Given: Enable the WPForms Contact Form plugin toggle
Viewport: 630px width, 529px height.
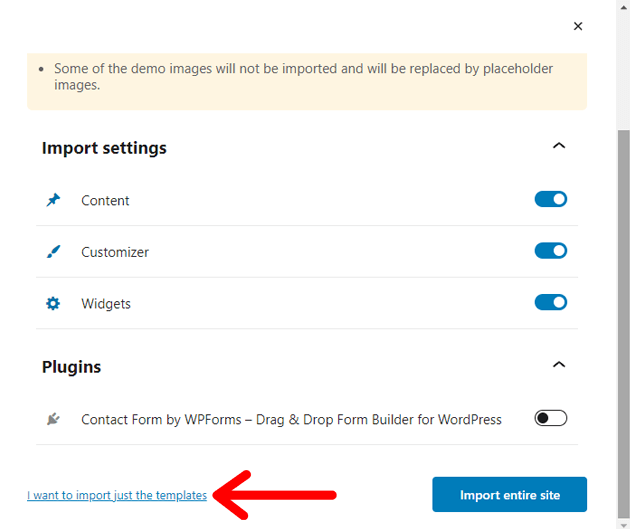Looking at the screenshot, I should pos(551,418).
